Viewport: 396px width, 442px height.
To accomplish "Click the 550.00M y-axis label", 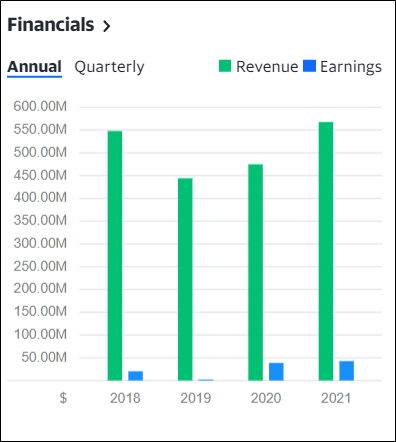I will (40, 129).
